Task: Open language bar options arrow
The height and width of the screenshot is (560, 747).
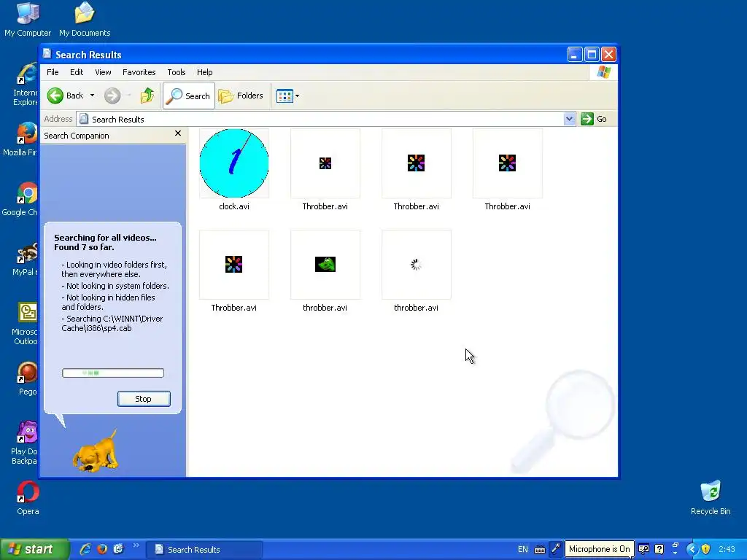Action: 675,553
